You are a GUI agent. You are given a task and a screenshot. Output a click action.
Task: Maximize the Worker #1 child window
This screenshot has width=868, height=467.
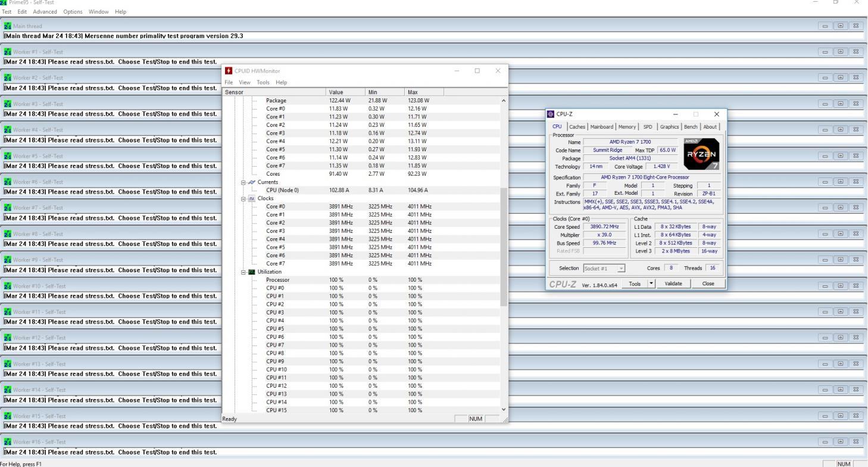(x=841, y=52)
